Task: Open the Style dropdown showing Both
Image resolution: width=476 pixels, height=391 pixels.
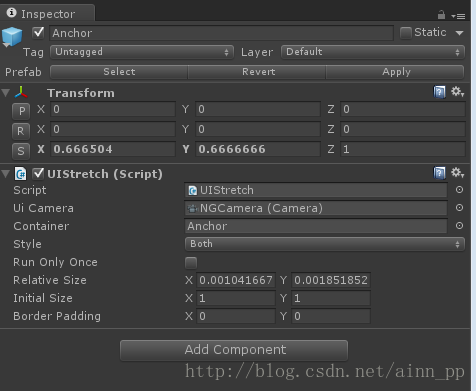Action: coord(325,244)
